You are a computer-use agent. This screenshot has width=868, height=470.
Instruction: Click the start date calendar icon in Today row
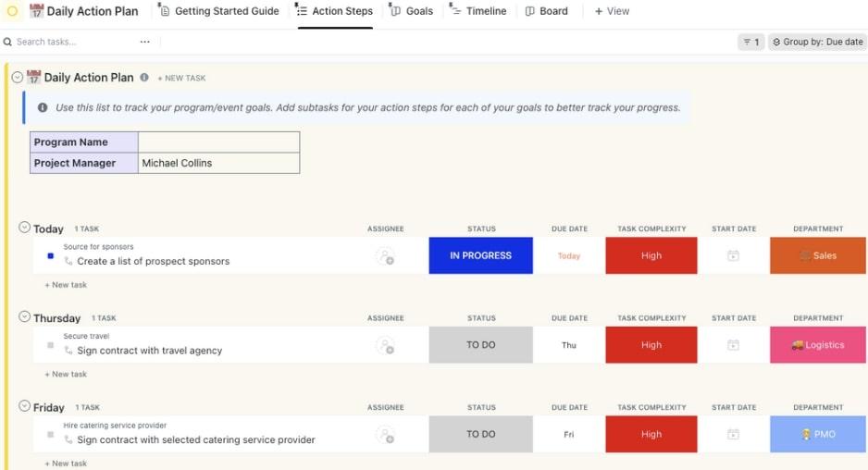[x=733, y=256]
